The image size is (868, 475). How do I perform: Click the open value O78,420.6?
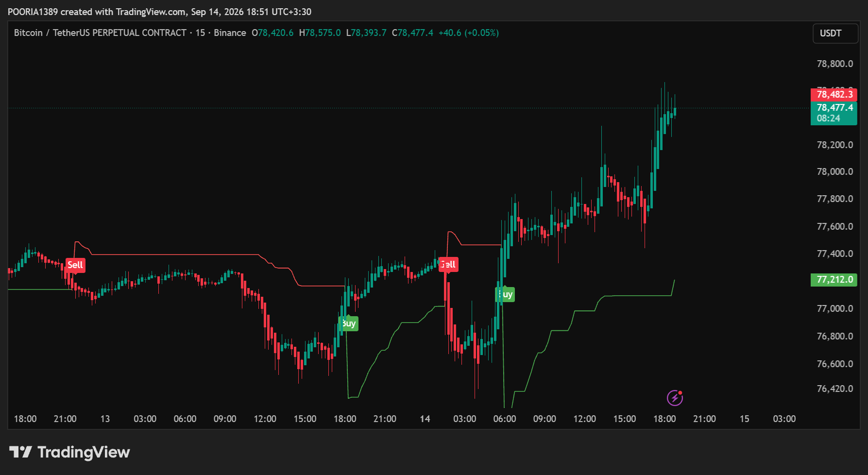272,33
